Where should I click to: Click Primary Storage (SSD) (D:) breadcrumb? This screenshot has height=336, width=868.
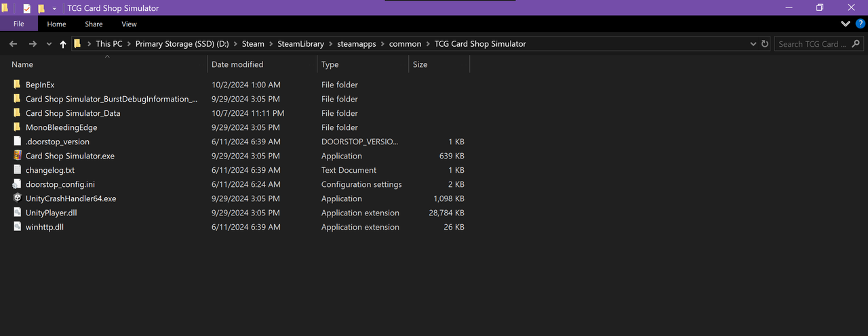click(x=182, y=44)
